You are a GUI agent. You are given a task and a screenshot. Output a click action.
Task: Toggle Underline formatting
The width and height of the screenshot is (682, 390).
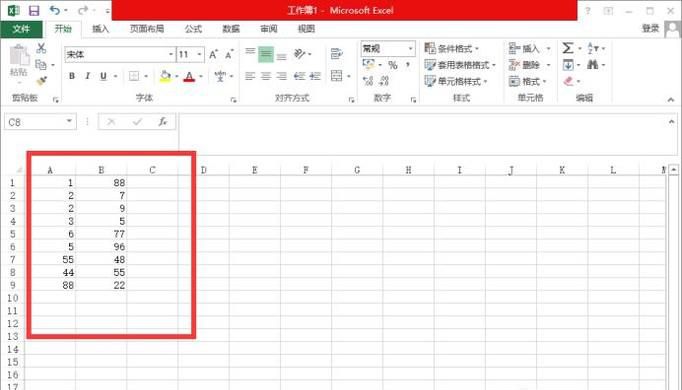[x=103, y=76]
